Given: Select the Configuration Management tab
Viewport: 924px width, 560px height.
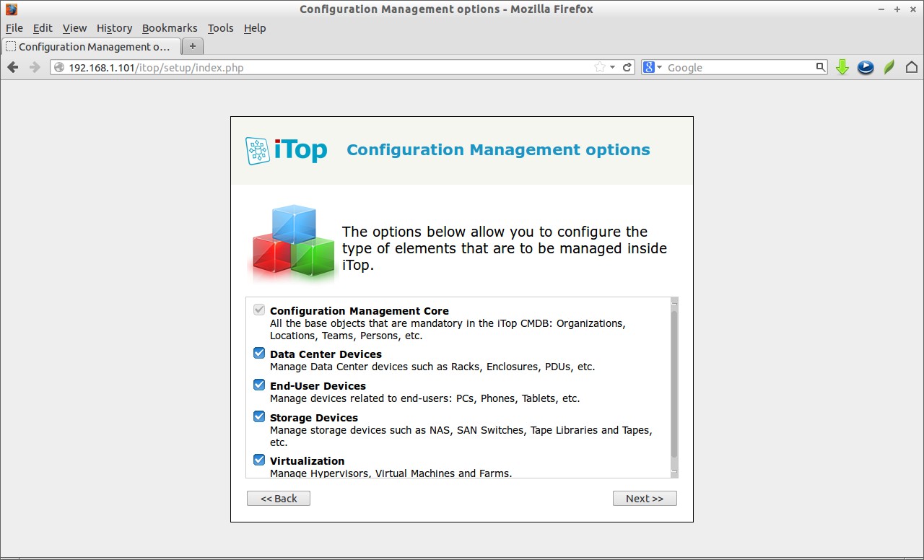Looking at the screenshot, I should pyautogui.click(x=91, y=47).
